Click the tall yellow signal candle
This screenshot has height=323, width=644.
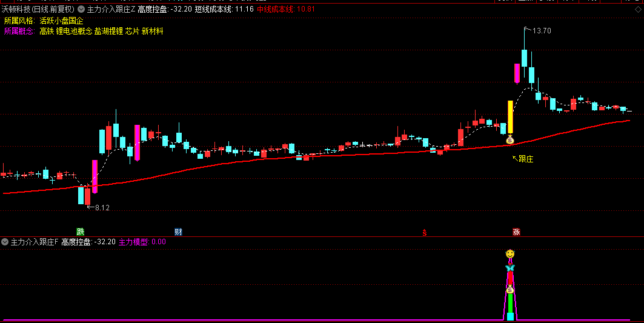pyautogui.click(x=510, y=118)
